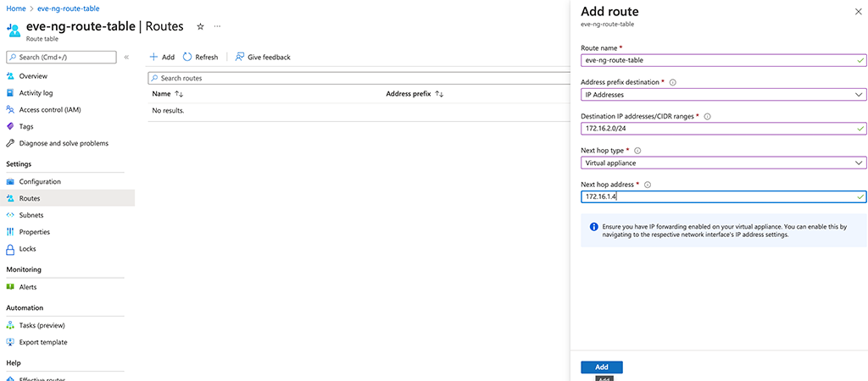Click the blue Add button in the panel
Viewport: 868px width, 381px height.
pos(602,367)
